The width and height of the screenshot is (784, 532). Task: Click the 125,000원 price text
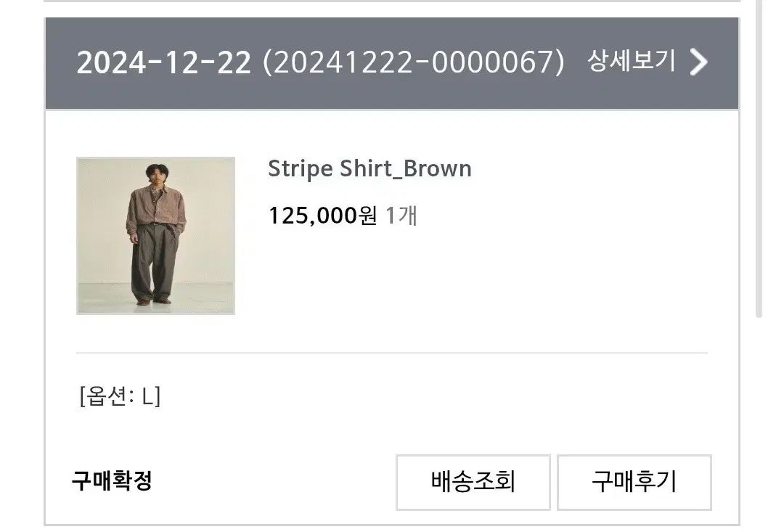[x=322, y=216]
